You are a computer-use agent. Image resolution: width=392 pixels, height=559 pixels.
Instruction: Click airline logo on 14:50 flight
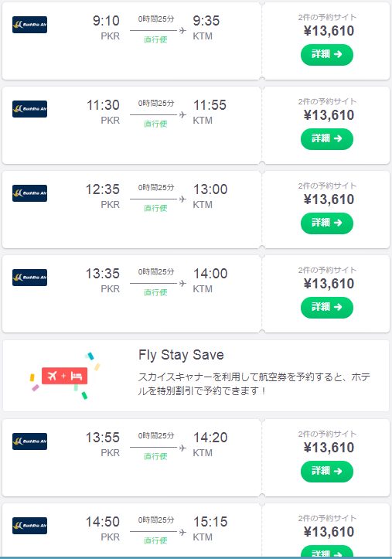pos(29,526)
